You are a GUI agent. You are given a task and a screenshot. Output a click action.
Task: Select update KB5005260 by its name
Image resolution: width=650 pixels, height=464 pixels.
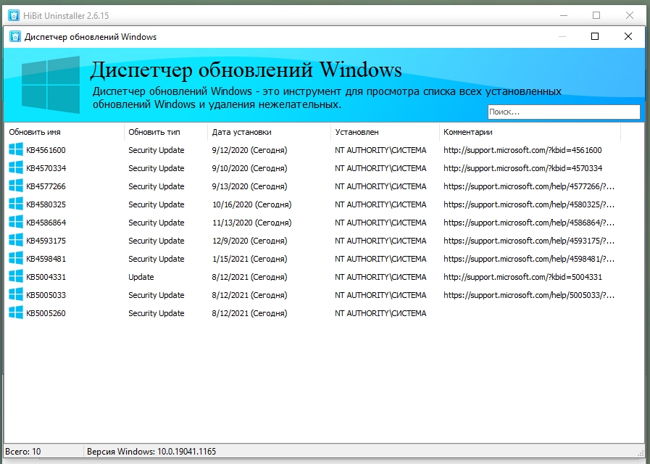tap(46, 313)
